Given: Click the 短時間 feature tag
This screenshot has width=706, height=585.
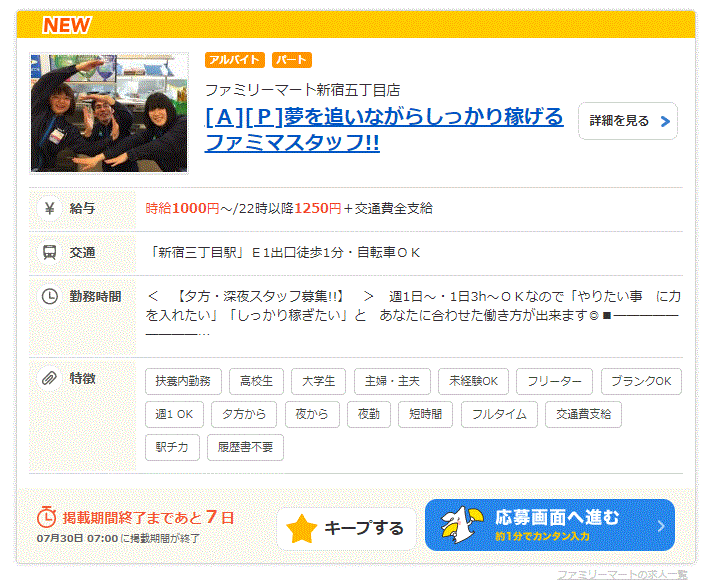Looking at the screenshot, I should pos(425,414).
